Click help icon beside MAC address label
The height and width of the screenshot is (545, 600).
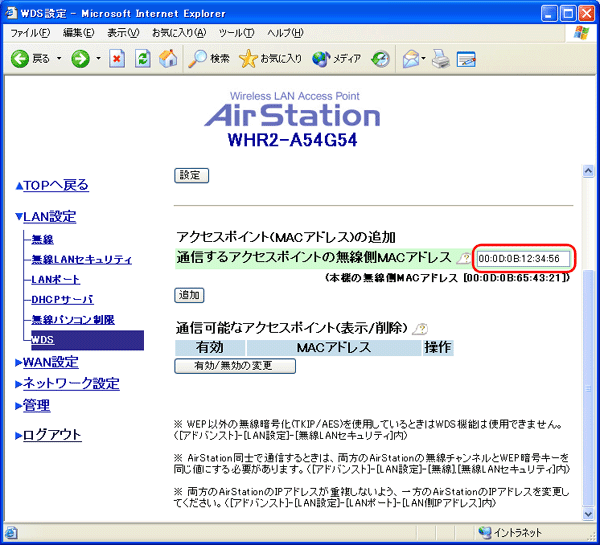[x=464, y=258]
